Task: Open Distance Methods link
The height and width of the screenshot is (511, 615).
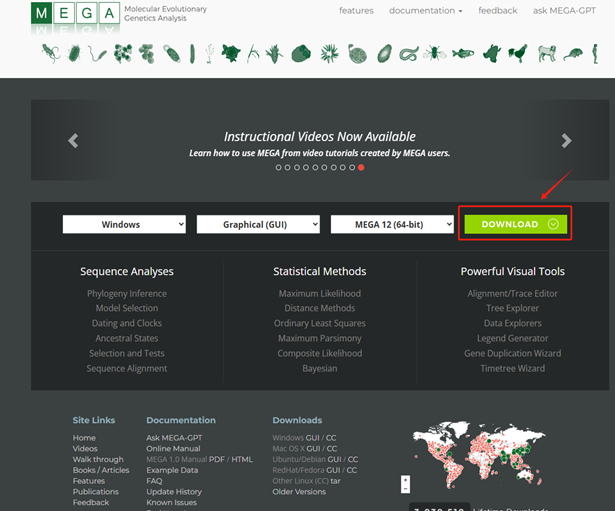Action: click(320, 308)
